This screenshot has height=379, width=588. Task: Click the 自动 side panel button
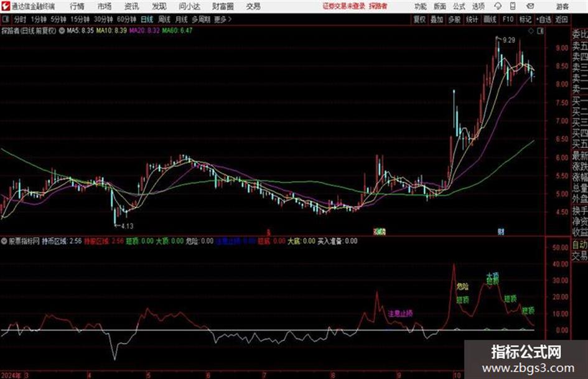579,245
